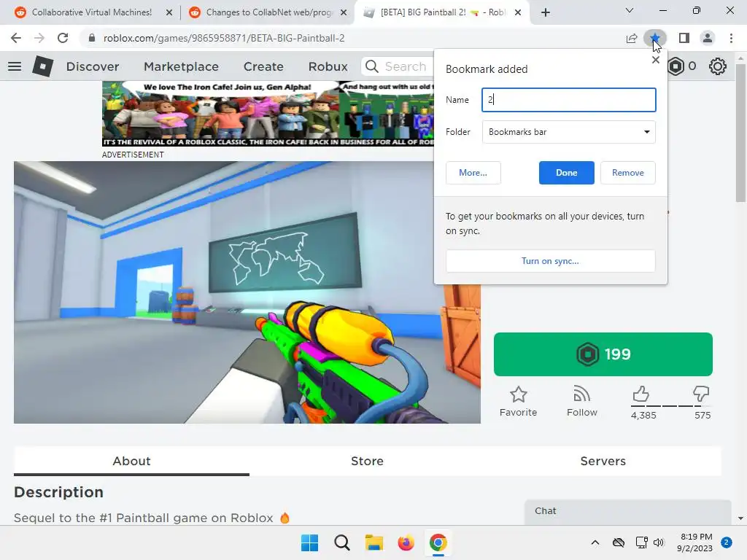Confirm bookmark with Done
The height and width of the screenshot is (560, 747).
pyautogui.click(x=566, y=172)
